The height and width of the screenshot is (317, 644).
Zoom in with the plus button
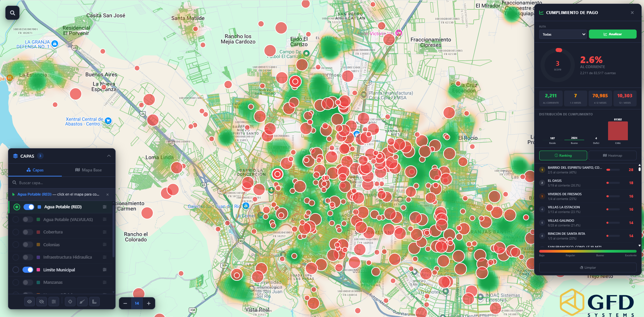click(148, 303)
